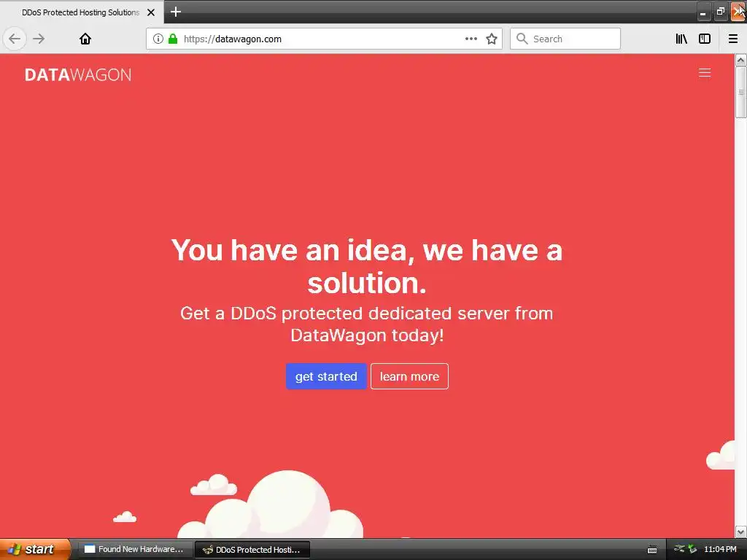Grab the vertical scrollbar thumb
The height and width of the screenshot is (560, 747).
(x=741, y=92)
